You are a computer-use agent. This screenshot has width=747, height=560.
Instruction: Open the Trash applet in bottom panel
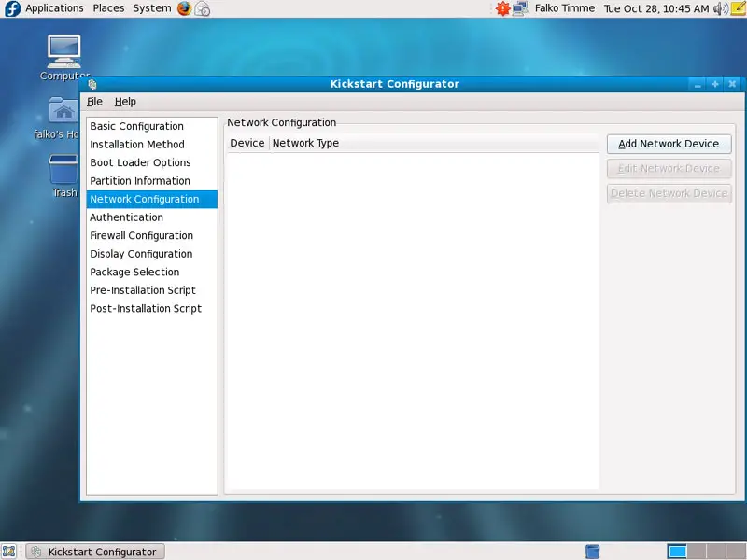[x=592, y=552]
